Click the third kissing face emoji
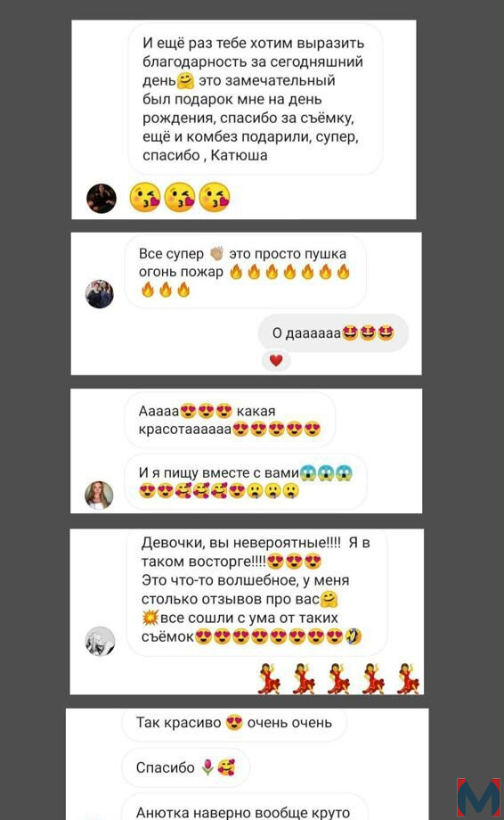 tap(215, 197)
